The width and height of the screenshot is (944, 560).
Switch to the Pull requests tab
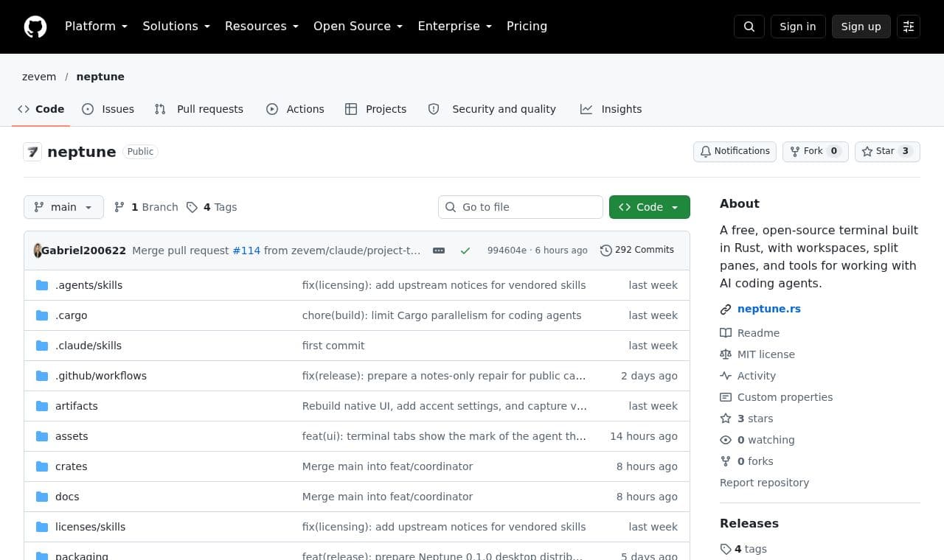tap(199, 109)
